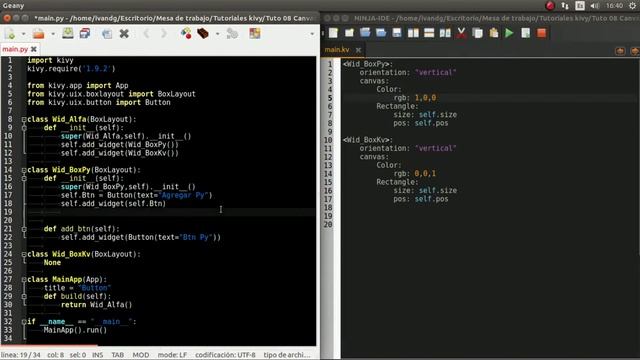Collapse the Wid_Alfa class fold marker
Image resolution: width=640 pixels, height=360 pixels.
tap(24, 120)
